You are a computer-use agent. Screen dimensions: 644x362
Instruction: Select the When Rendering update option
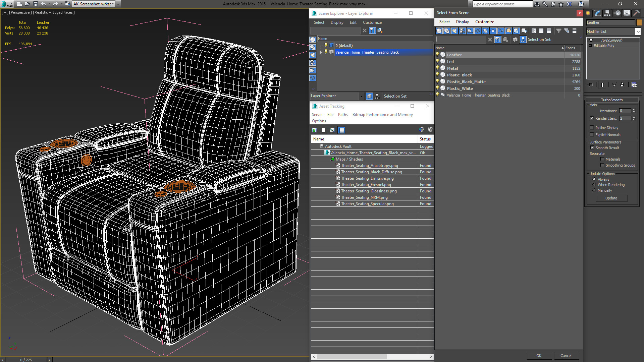tap(594, 185)
